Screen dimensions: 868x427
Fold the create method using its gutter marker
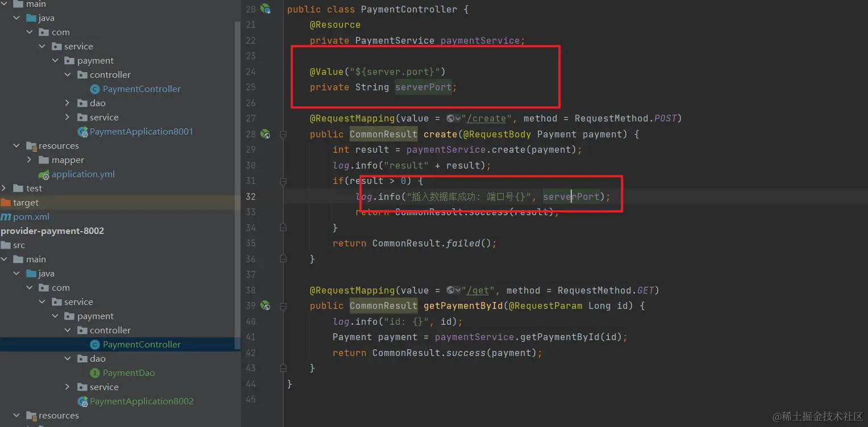click(283, 135)
